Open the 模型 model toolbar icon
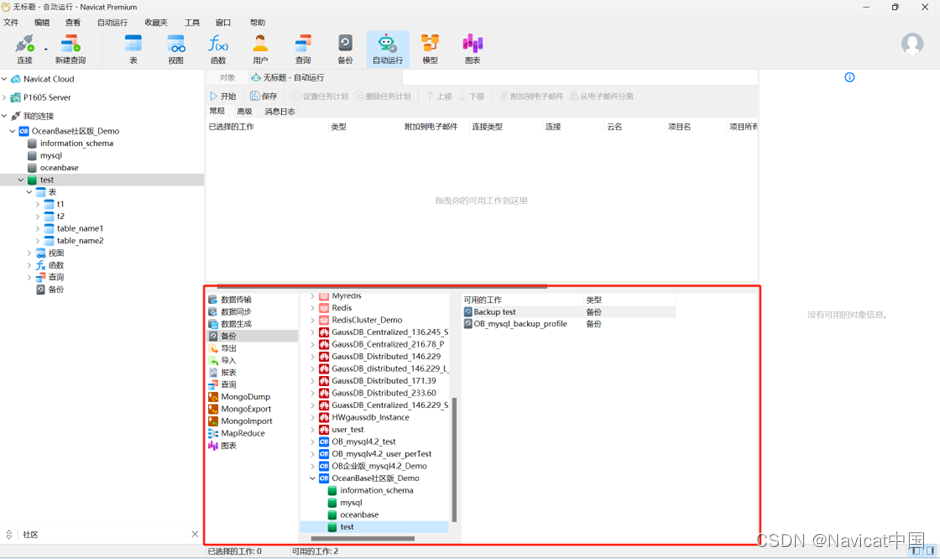Viewport: 940px width, 559px height. tap(430, 49)
